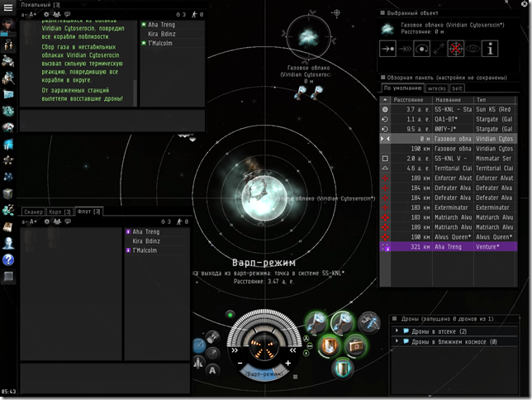Open Выбранный объект window menu icon
The height and width of the screenshot is (400, 532).
point(382,13)
